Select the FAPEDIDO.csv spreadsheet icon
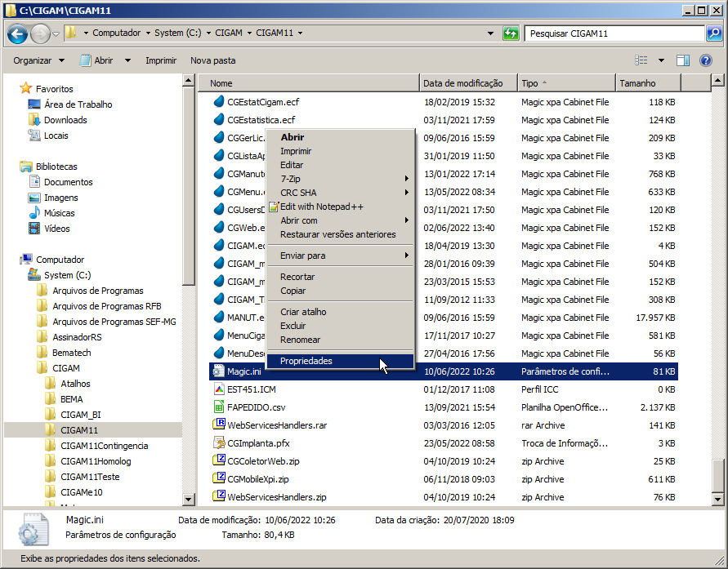 point(219,407)
